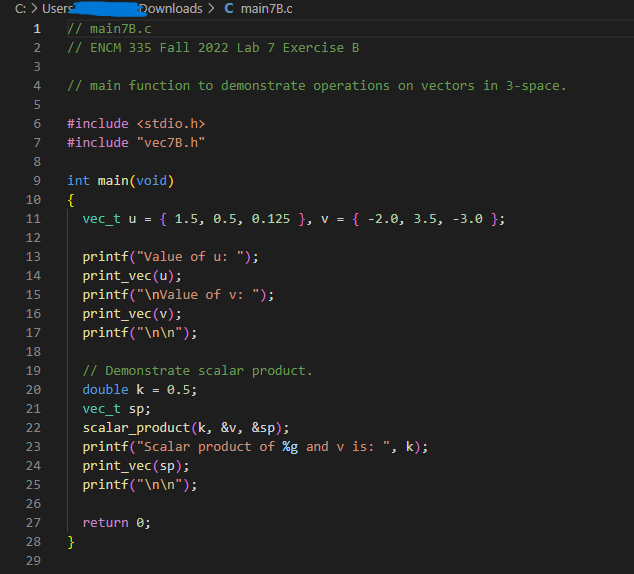Image resolution: width=634 pixels, height=574 pixels.
Task: Click 'double' keyword on line 20
Action: coord(106,390)
